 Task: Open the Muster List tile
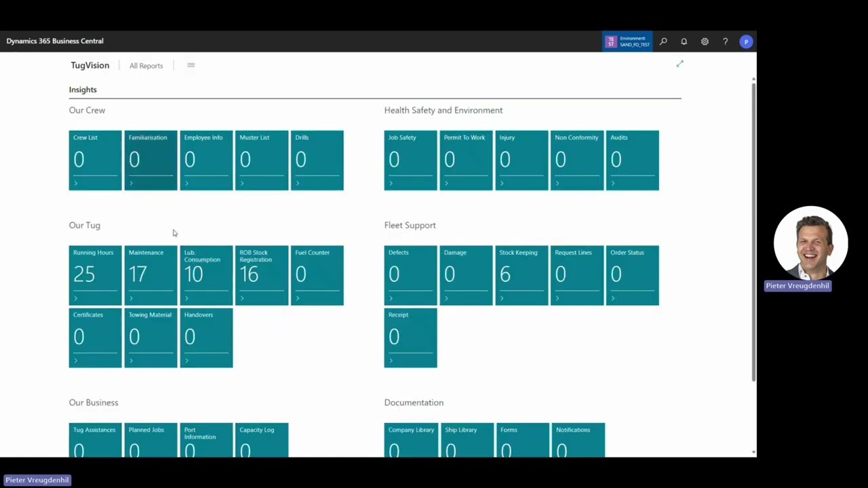pos(262,160)
